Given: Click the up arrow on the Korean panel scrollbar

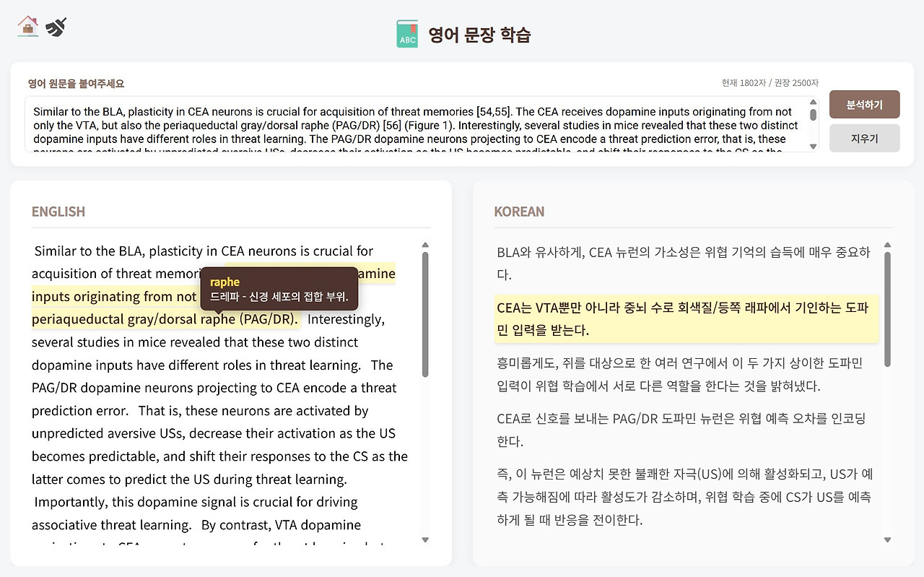Looking at the screenshot, I should click(x=888, y=244).
